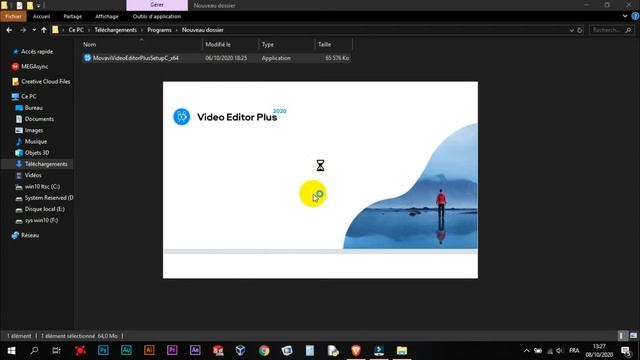Open sys win10 (F:) drive
Image resolution: width=640 pixels, height=360 pixels.
41,220
